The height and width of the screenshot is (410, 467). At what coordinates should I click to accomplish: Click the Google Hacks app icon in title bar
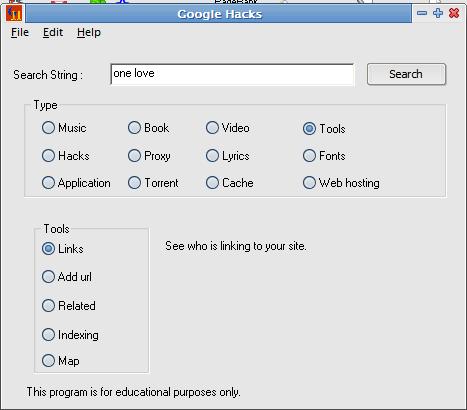pyautogui.click(x=14, y=13)
